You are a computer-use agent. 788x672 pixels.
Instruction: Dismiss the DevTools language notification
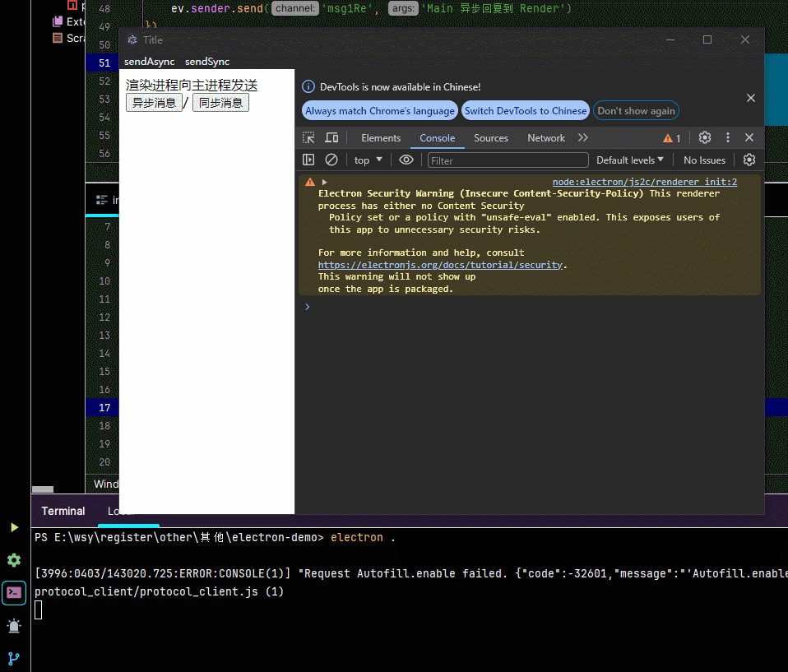pos(751,98)
